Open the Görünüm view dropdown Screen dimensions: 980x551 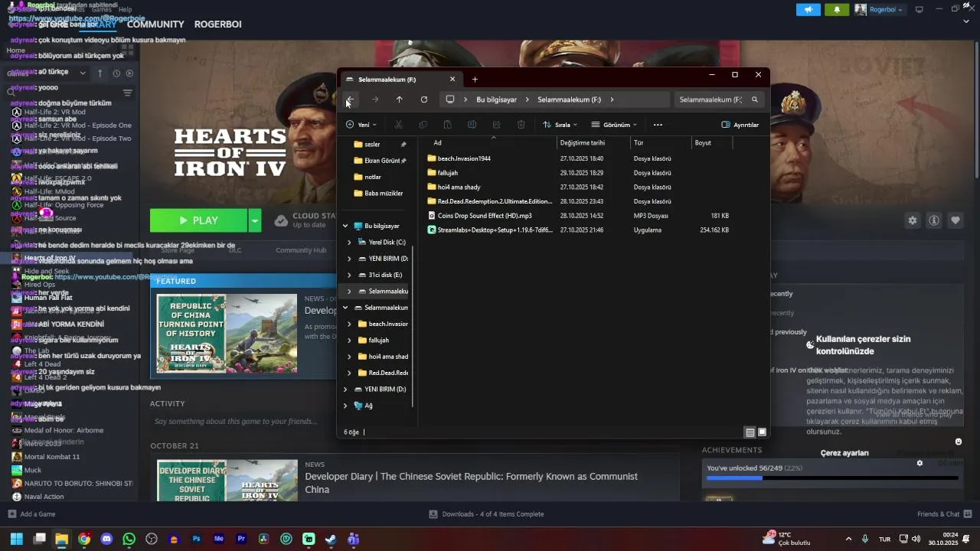(614, 125)
